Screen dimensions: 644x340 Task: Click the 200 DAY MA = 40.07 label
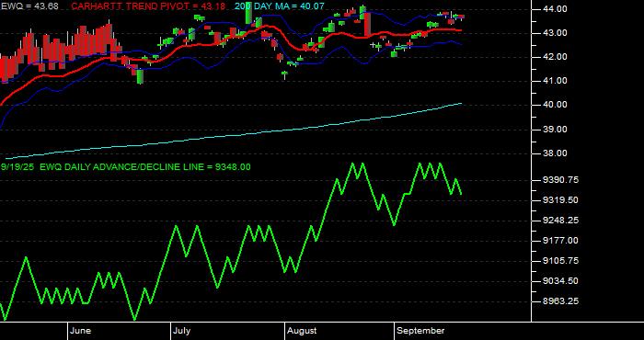click(x=280, y=6)
